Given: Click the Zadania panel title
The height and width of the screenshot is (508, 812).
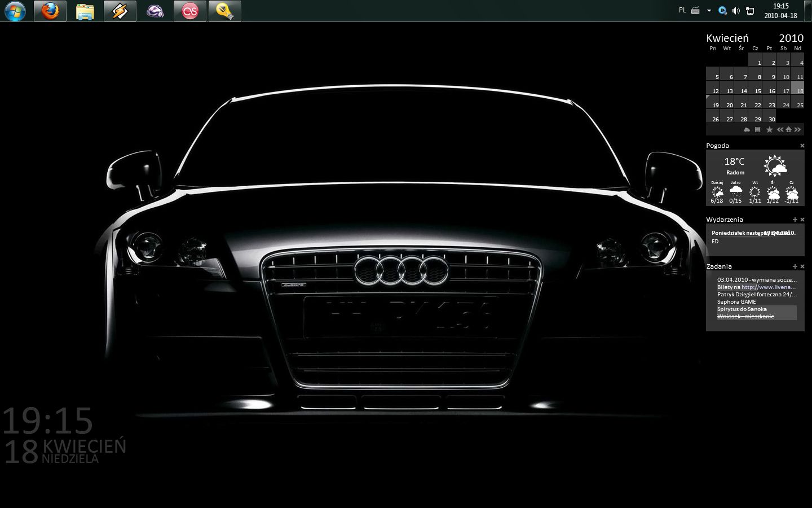Looking at the screenshot, I should 719,266.
